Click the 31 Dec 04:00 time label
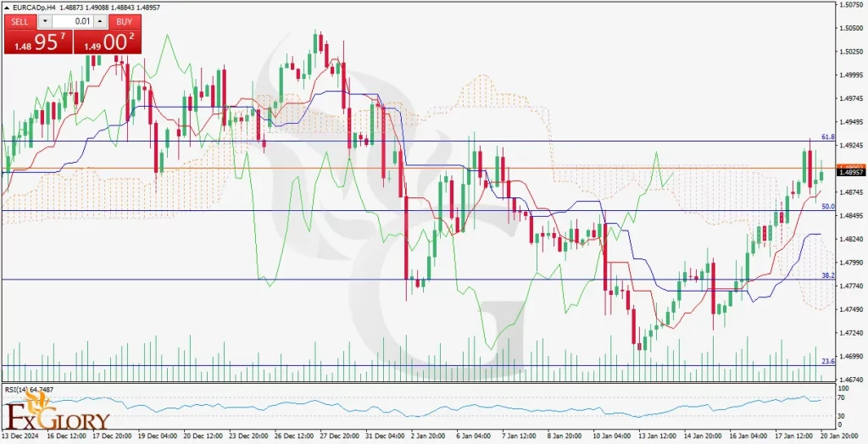Viewport: 868px width, 444px height. click(386, 436)
